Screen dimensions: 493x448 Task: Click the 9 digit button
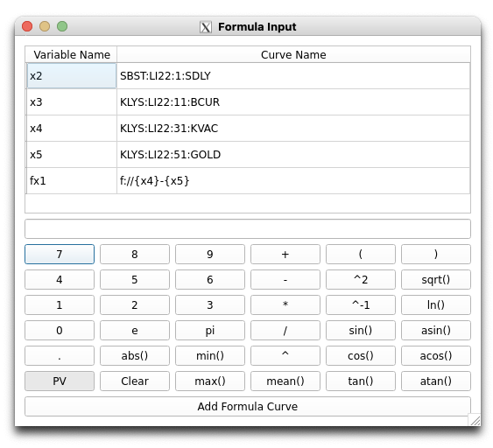(210, 254)
